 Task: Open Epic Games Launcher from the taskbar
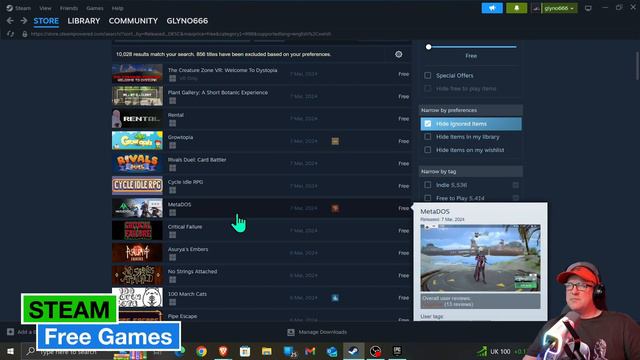[x=397, y=351]
